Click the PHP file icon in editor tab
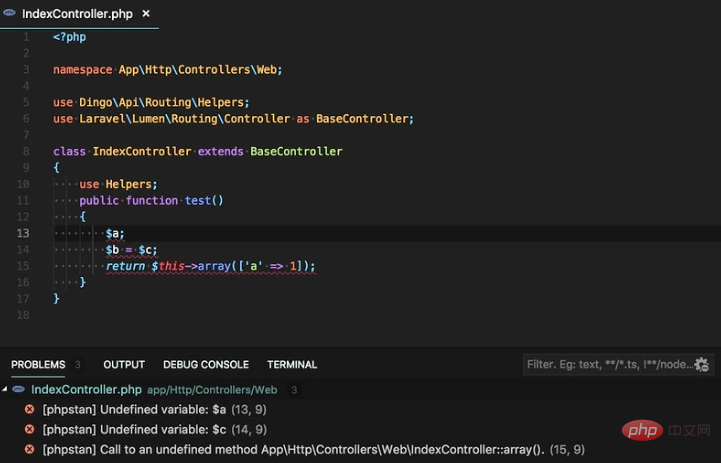 9,13
